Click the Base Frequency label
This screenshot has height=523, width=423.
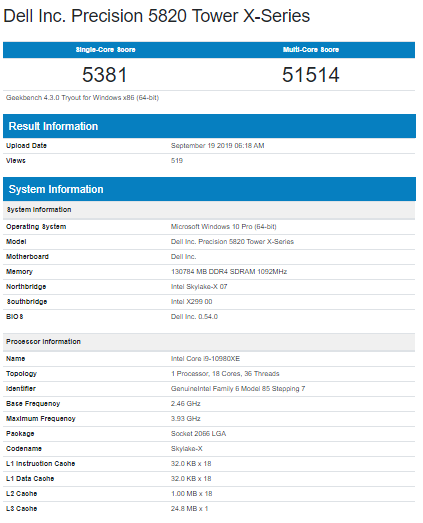33,404
